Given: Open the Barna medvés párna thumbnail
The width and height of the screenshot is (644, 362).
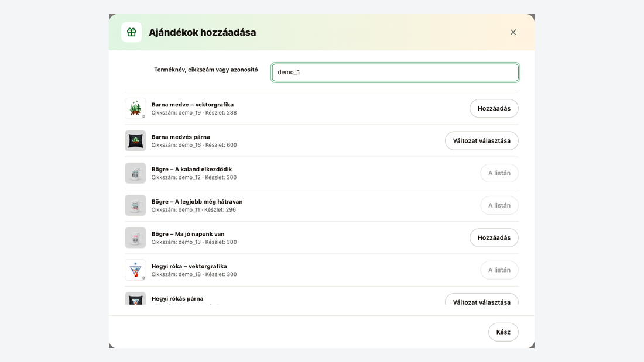Looking at the screenshot, I should 136,141.
